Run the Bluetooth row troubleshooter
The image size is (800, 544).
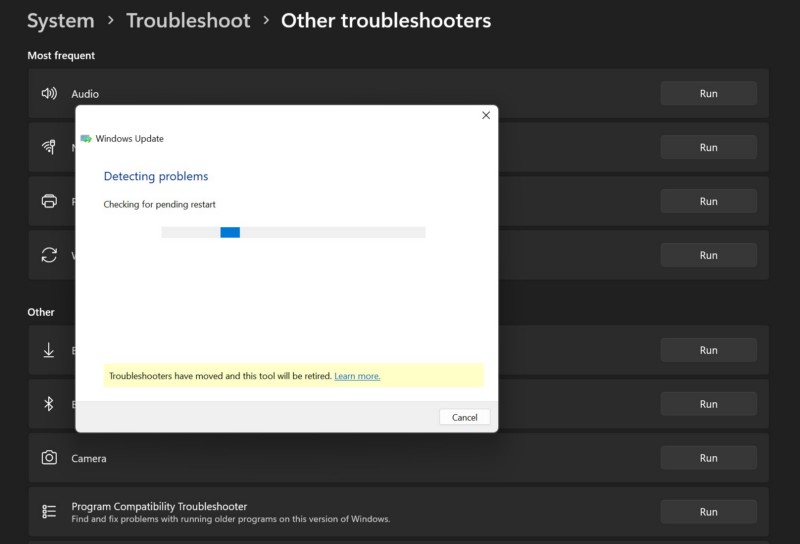708,404
